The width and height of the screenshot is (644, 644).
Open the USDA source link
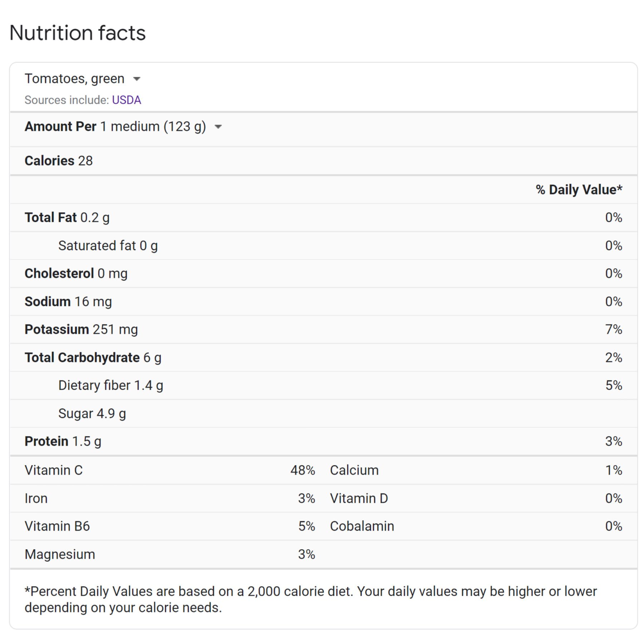[126, 100]
